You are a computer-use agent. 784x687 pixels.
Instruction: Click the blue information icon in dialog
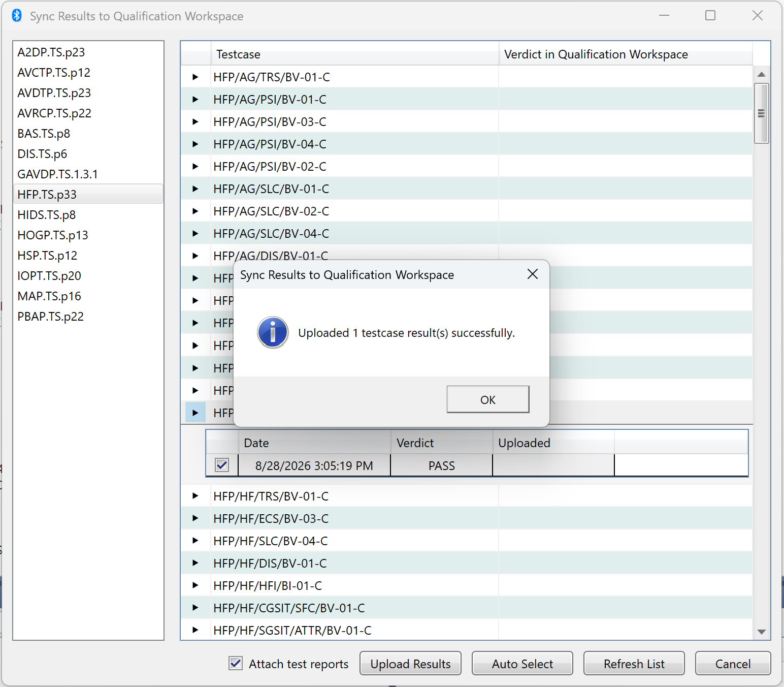point(273,333)
